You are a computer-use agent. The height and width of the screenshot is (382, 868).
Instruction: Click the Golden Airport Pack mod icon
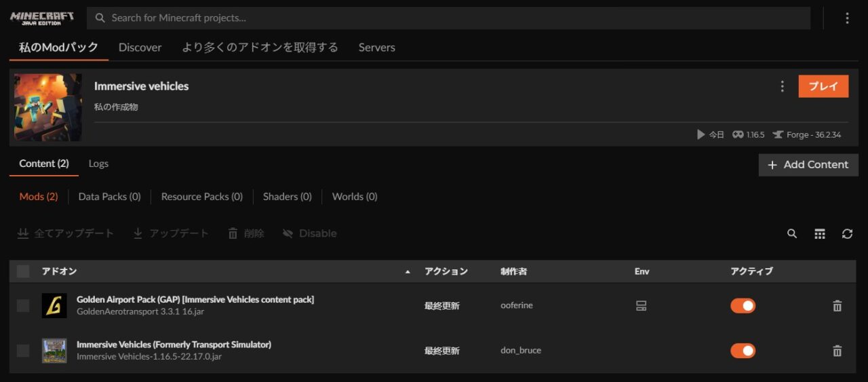click(x=54, y=306)
